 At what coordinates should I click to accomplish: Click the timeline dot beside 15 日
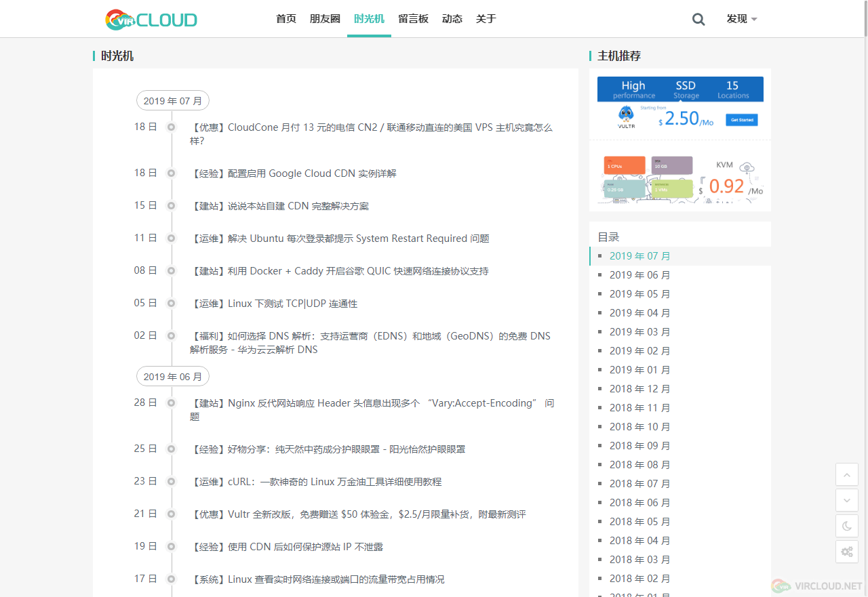[x=172, y=206]
